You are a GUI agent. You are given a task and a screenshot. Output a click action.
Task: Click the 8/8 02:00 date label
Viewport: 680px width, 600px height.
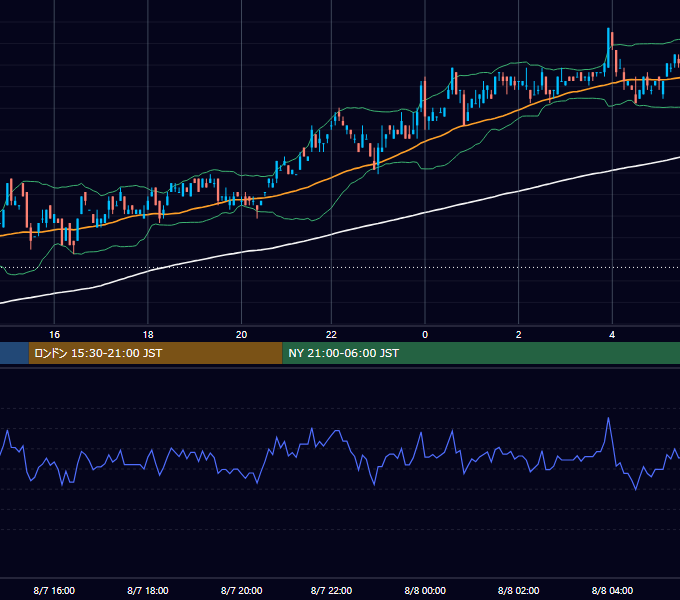(x=519, y=590)
